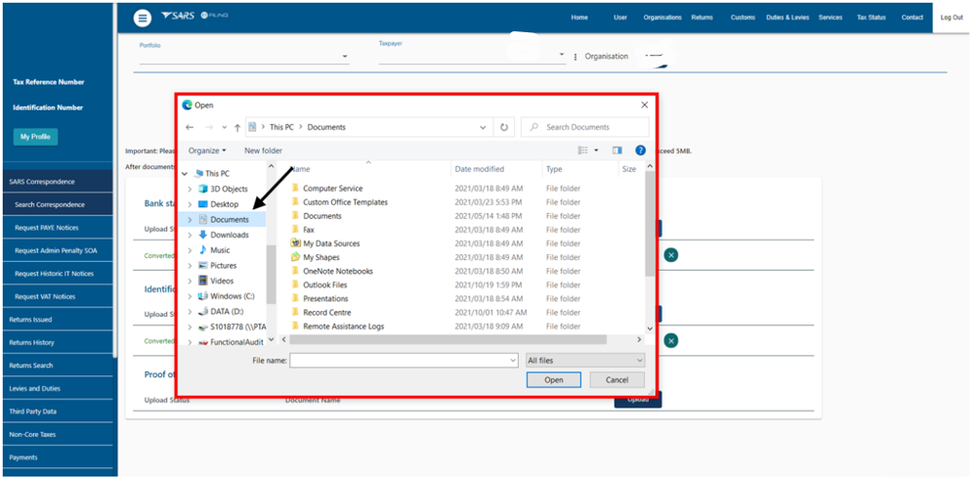Image resolution: width=980 pixels, height=479 pixels.
Task: Go back using the dialog's back arrow
Action: coord(190,127)
